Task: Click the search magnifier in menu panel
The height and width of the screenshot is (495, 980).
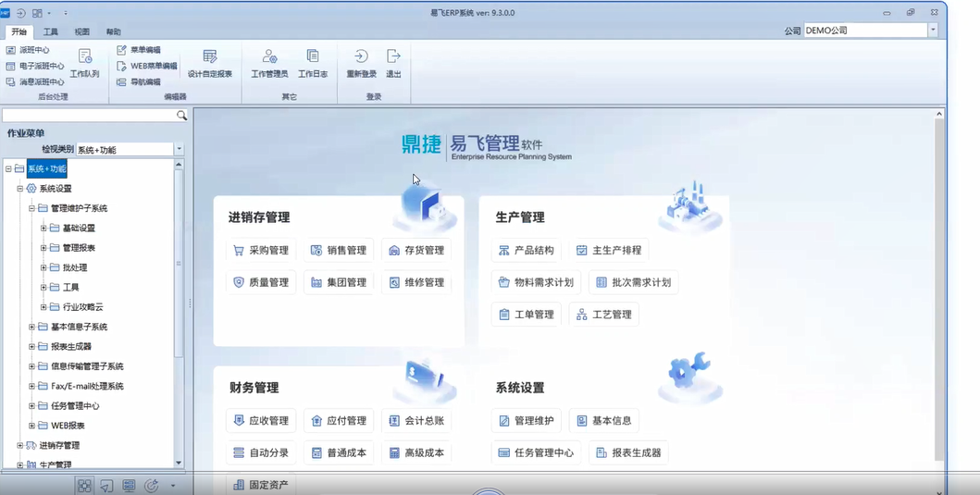Action: (x=181, y=116)
